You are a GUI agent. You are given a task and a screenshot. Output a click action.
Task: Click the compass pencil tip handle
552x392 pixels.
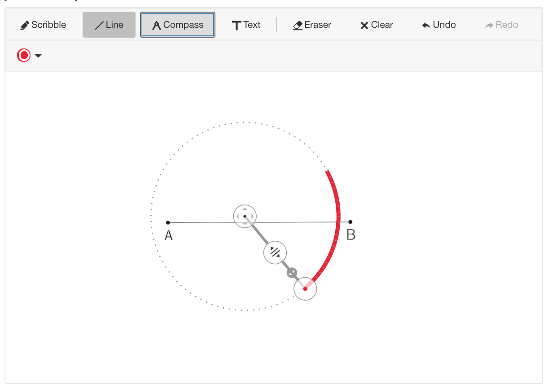point(305,289)
